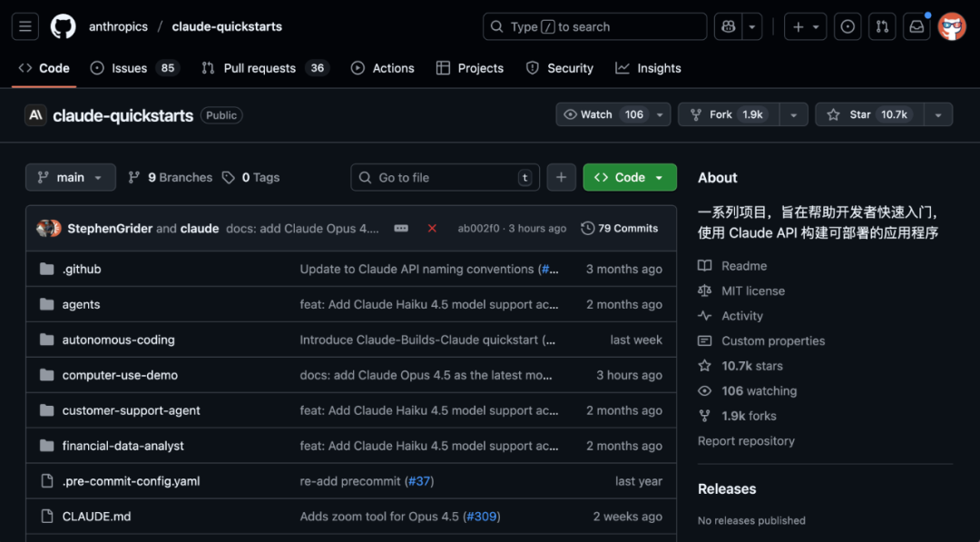Click the pull requests count badge 36
The height and width of the screenshot is (542, 980).
318,68
